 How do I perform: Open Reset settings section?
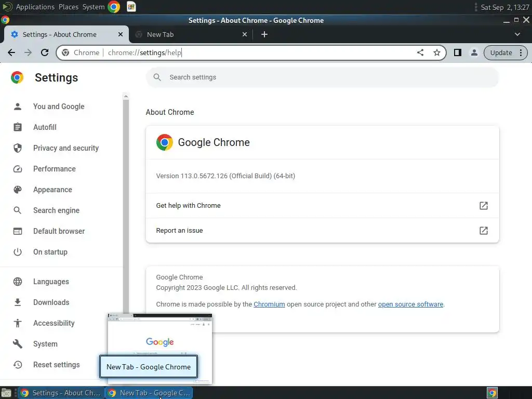click(x=56, y=365)
